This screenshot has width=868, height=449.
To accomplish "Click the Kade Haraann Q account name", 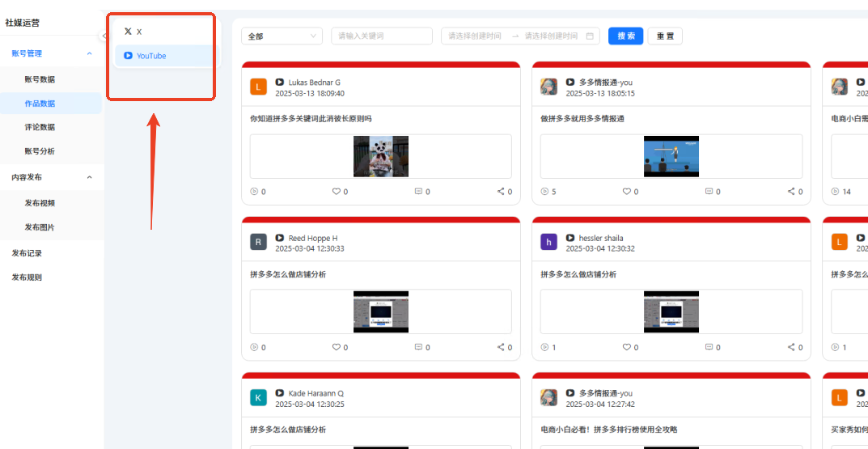I will (316, 393).
